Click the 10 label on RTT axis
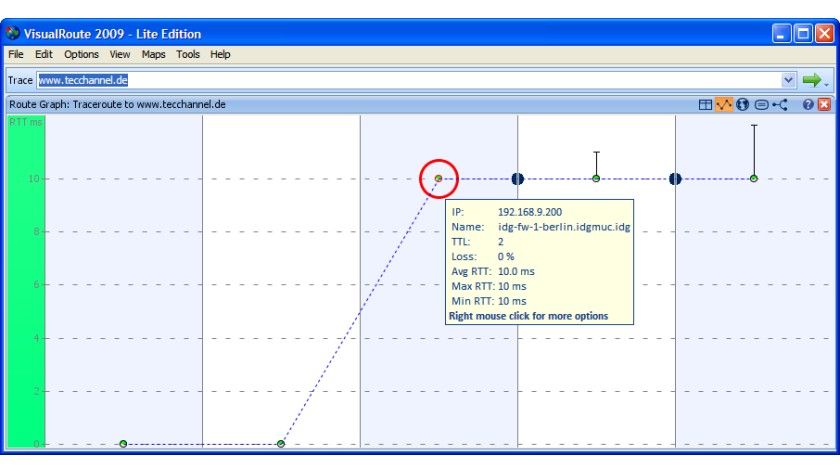 pyautogui.click(x=34, y=178)
